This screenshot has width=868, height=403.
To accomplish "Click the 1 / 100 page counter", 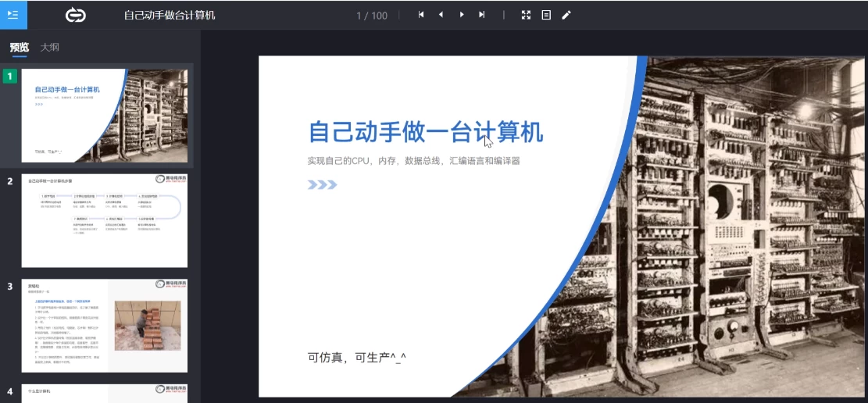I will coord(372,16).
